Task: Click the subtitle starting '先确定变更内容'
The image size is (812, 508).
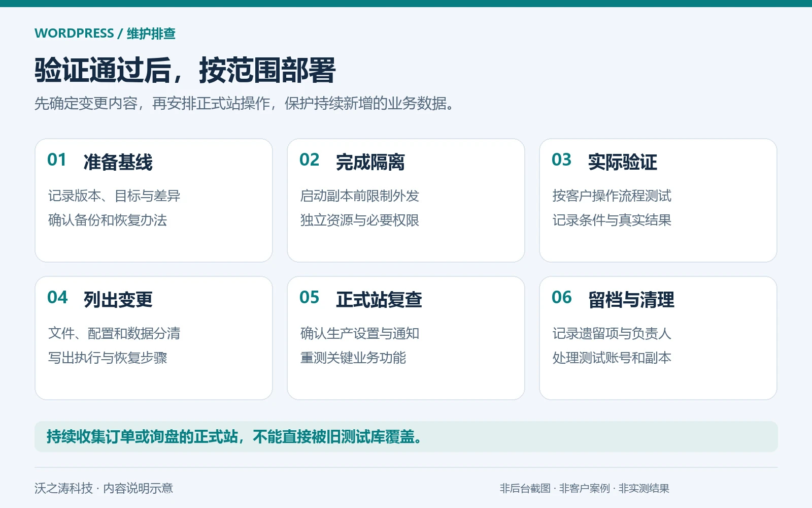Action: pos(244,104)
